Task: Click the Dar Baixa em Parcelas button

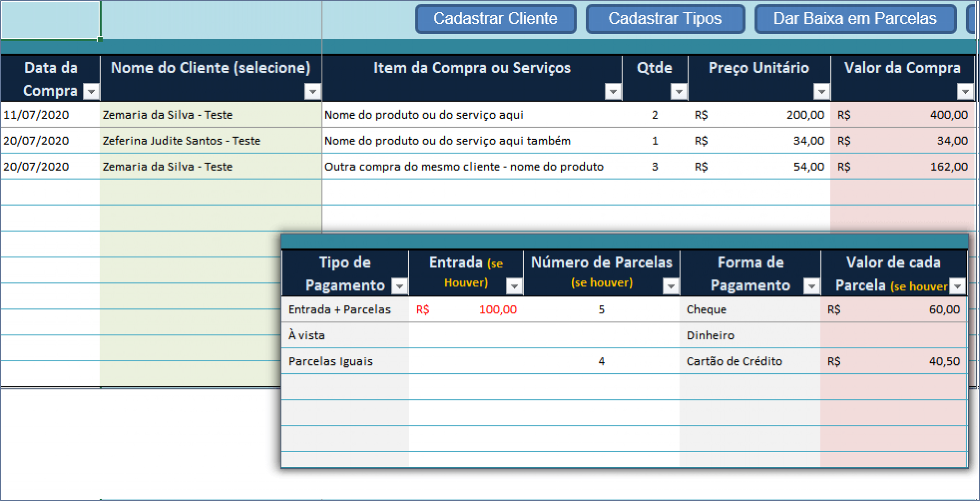Action: [855, 19]
